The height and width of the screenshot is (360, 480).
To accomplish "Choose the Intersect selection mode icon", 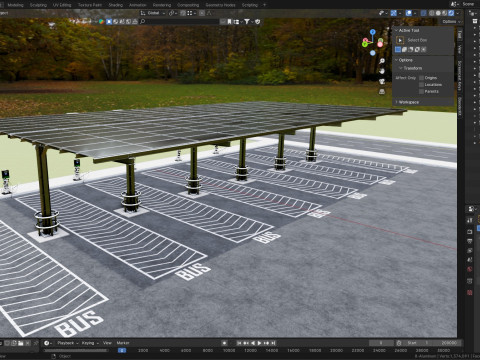I will pos(423,49).
